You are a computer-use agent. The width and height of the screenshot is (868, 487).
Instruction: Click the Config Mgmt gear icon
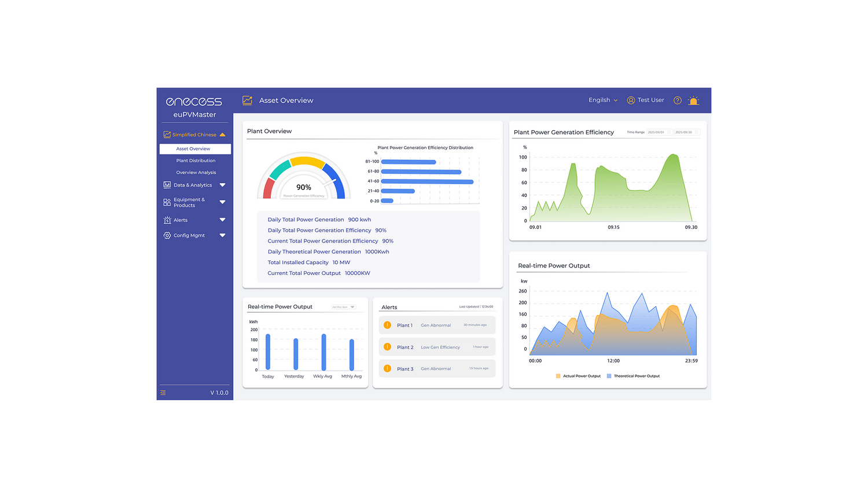167,236
